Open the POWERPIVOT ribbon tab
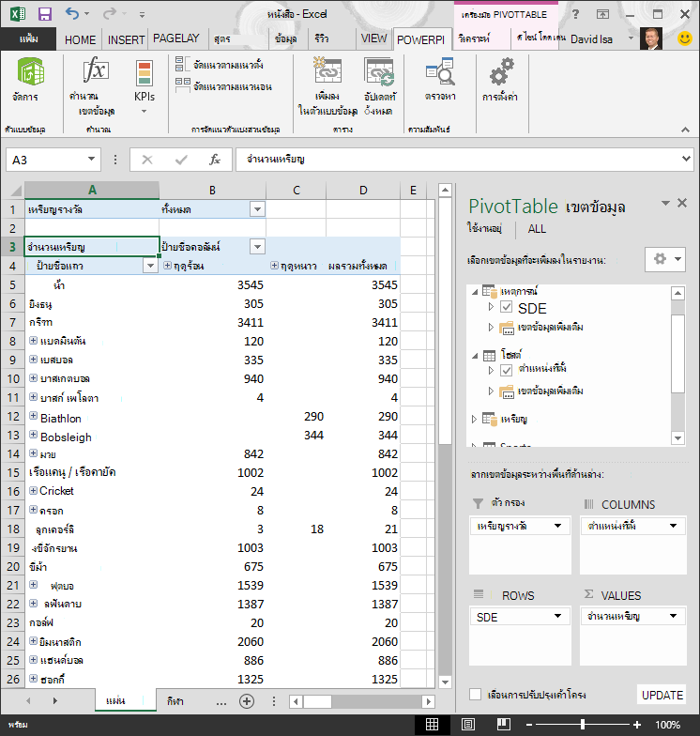The image size is (700, 736). (420, 39)
